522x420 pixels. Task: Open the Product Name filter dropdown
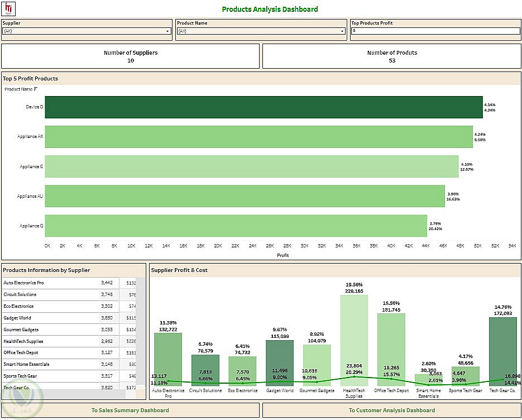tap(261, 31)
